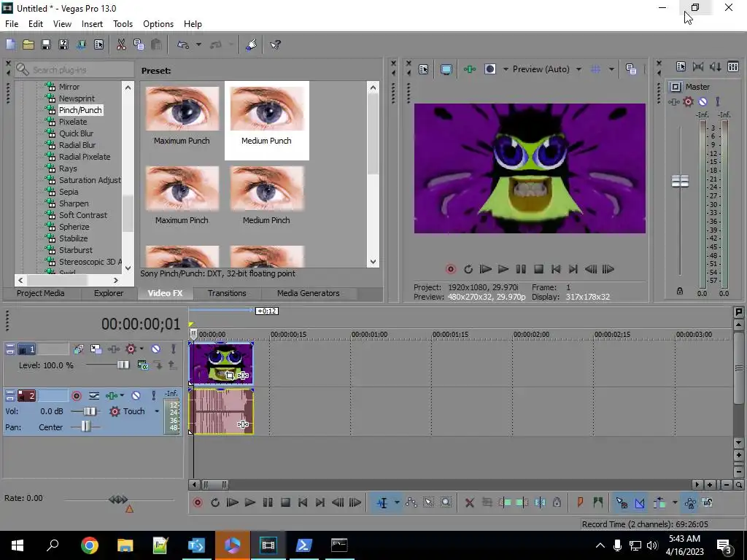Screen dimensions: 747x560
Task: Invert audio track 2 phase
Action: (x=94, y=396)
